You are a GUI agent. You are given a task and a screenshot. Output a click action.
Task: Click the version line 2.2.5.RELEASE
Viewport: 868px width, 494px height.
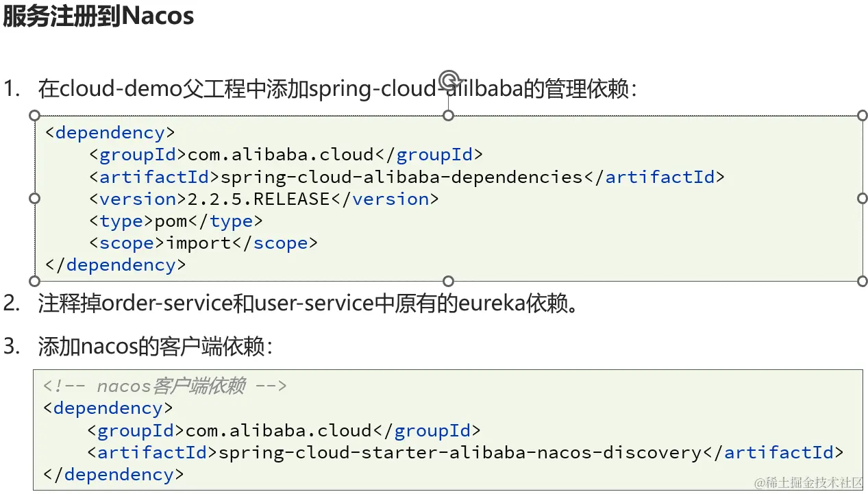(264, 199)
